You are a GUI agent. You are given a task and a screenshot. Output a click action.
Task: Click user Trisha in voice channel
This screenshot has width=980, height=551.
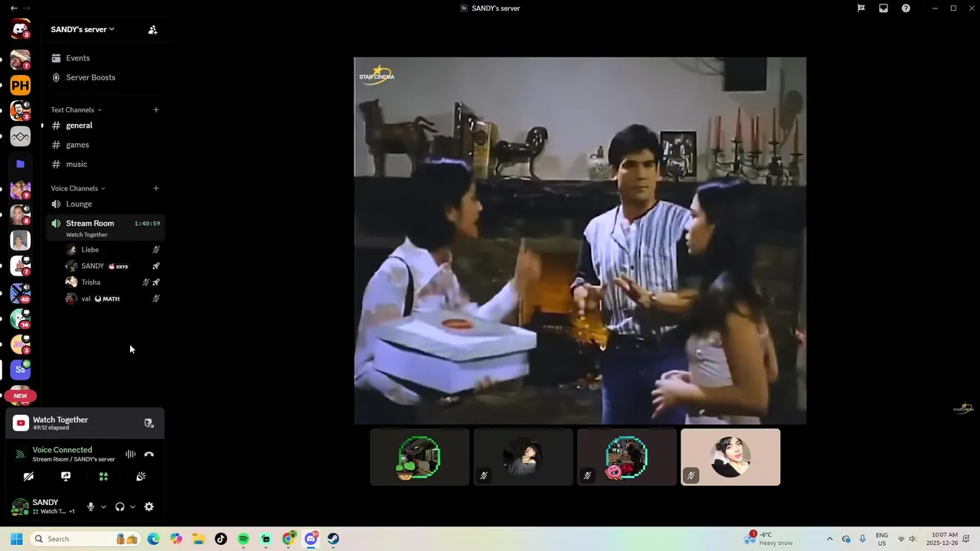(113, 282)
